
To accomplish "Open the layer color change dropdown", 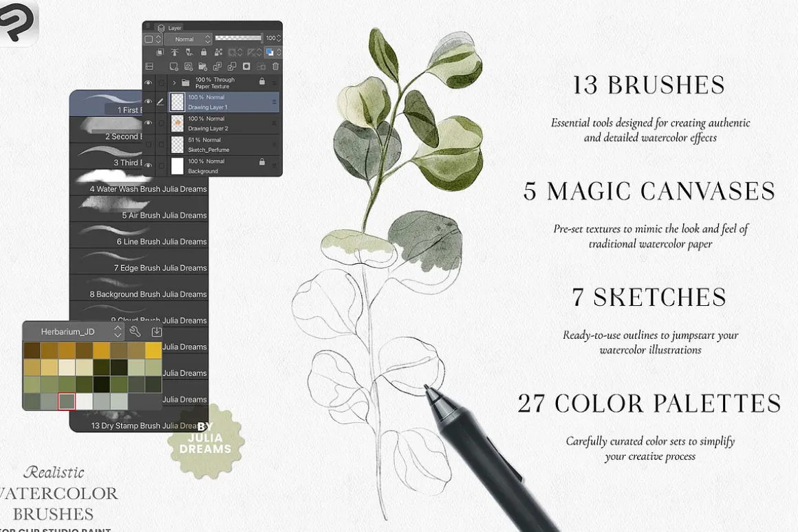I will coord(273,52).
